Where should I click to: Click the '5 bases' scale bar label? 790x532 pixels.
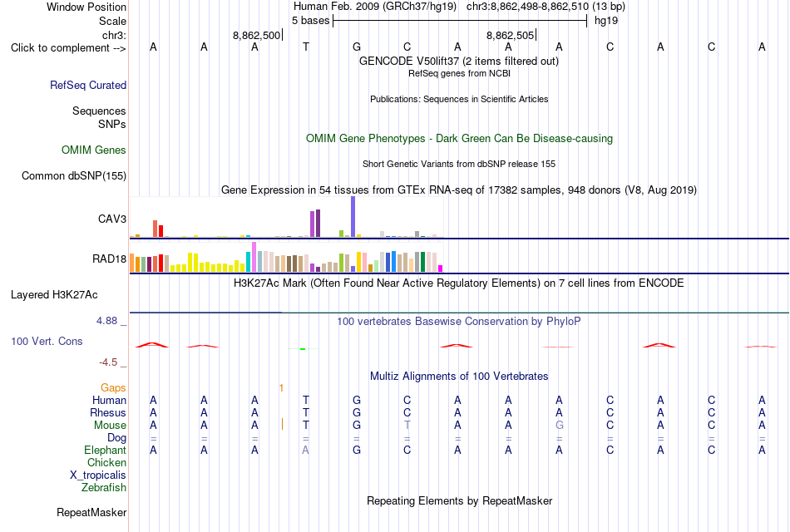click(310, 21)
